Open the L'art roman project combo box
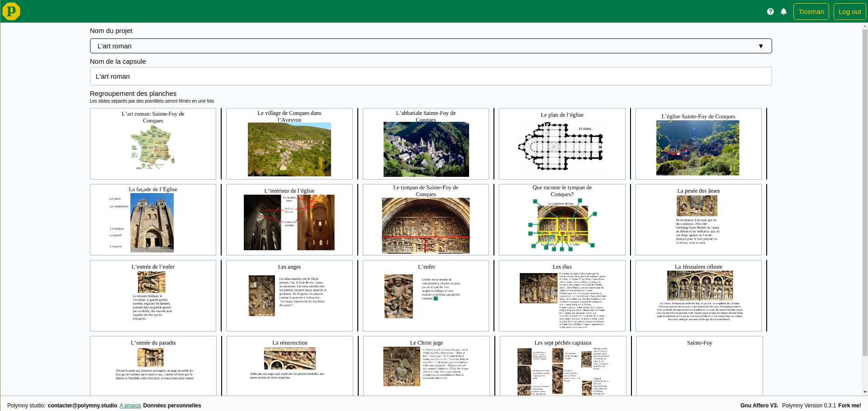This screenshot has width=868, height=411. point(431,46)
